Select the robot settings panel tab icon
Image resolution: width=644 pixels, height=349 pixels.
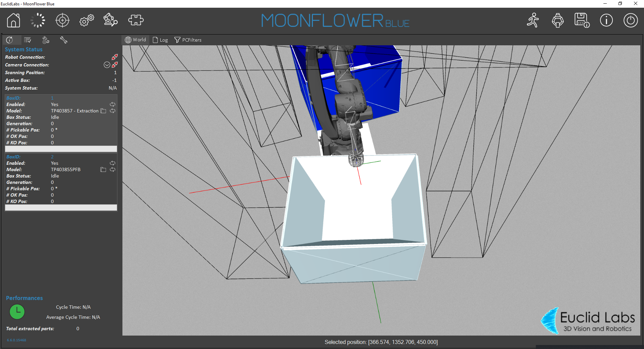point(46,40)
